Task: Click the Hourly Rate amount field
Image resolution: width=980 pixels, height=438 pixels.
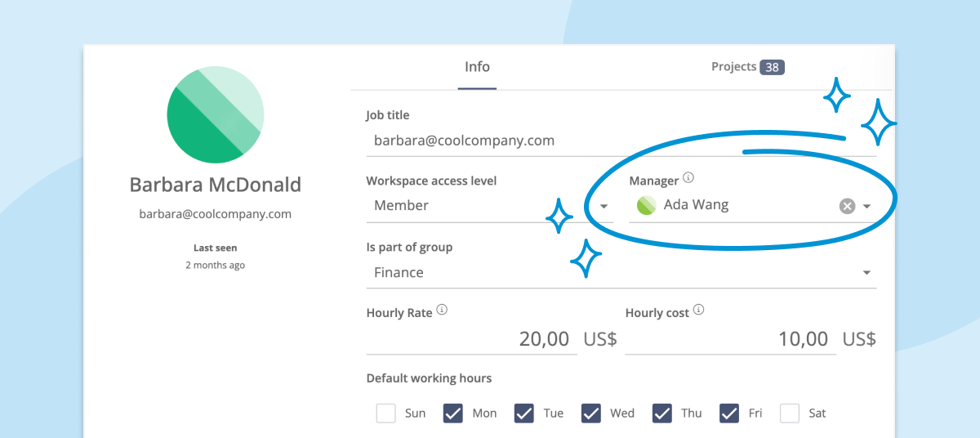Action: [x=472, y=338]
